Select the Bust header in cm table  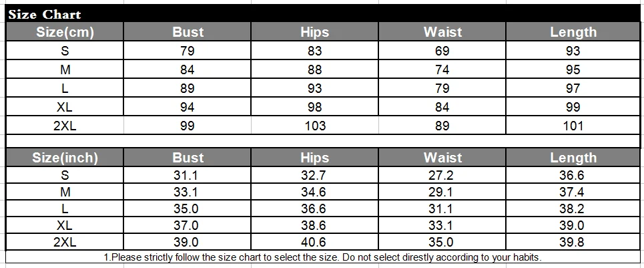click(x=188, y=31)
